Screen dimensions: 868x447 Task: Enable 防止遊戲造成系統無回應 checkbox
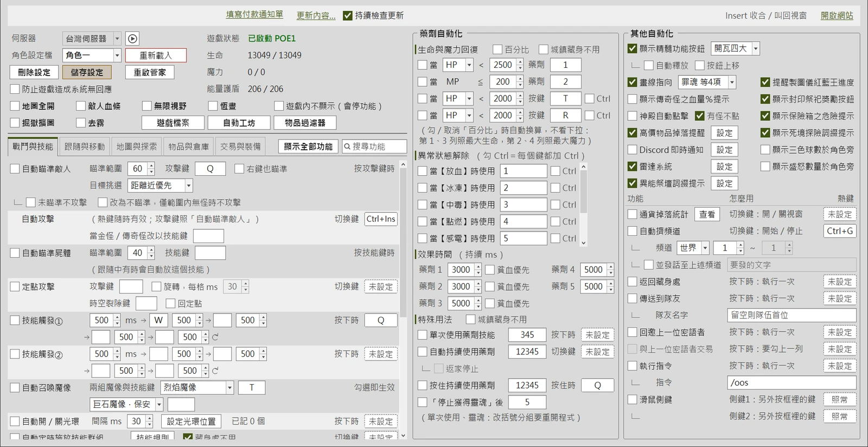pos(15,89)
